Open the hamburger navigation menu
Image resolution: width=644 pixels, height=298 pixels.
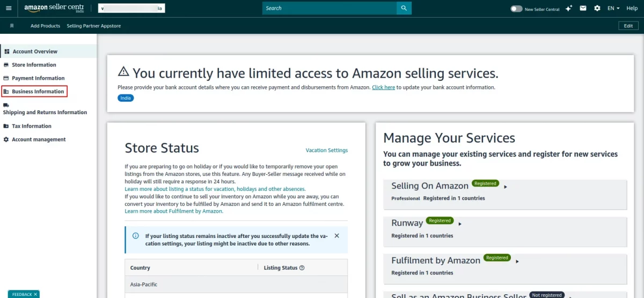point(8,8)
